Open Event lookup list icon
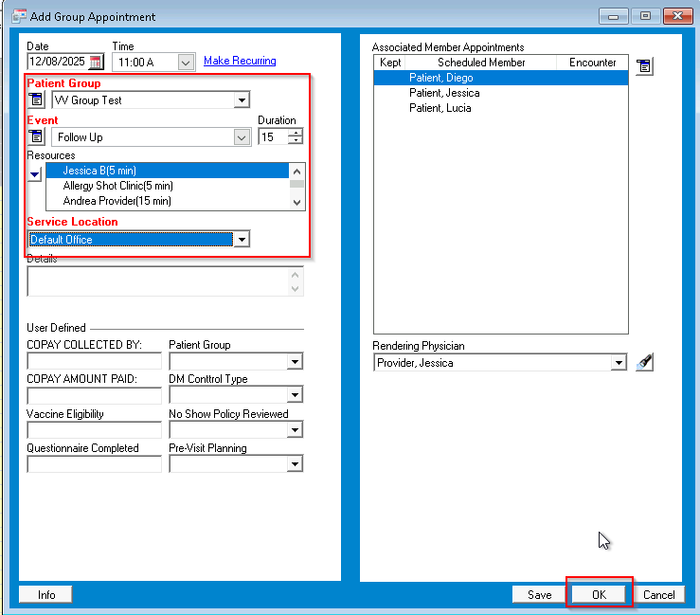 coord(36,136)
